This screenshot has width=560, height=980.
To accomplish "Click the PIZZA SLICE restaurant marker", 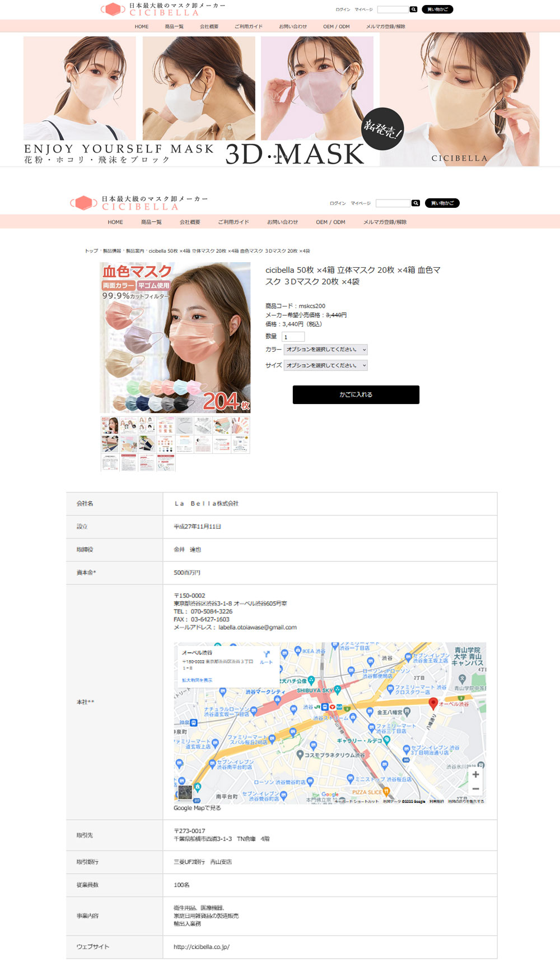I will click(386, 792).
